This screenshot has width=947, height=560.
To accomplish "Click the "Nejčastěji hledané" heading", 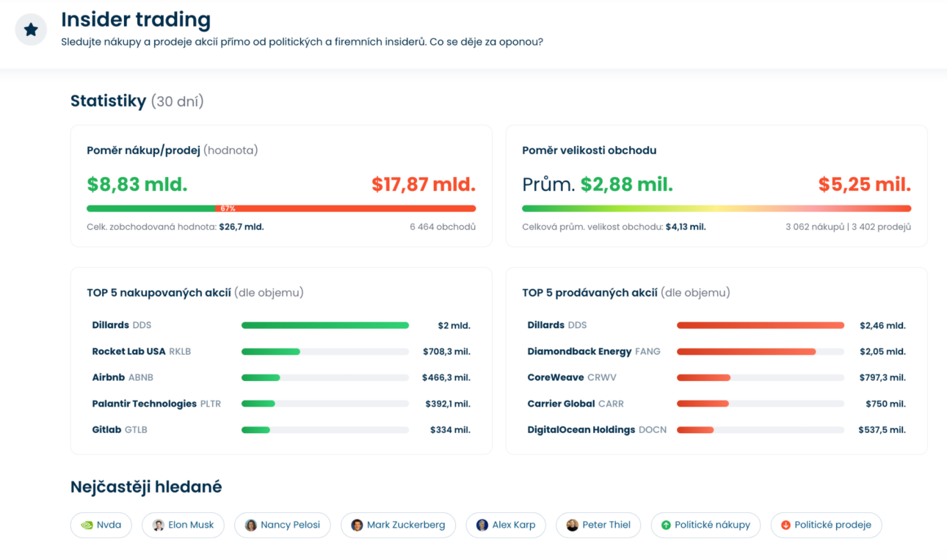I will (146, 487).
